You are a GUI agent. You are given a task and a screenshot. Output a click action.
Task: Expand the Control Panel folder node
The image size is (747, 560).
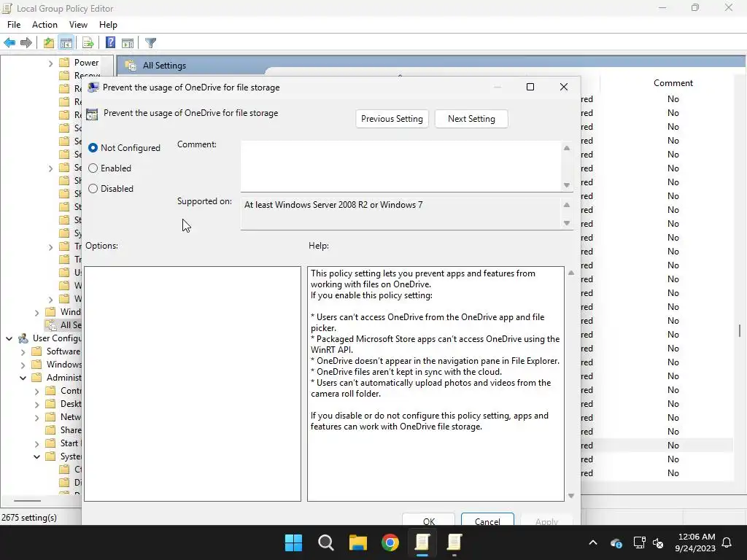pyautogui.click(x=36, y=391)
